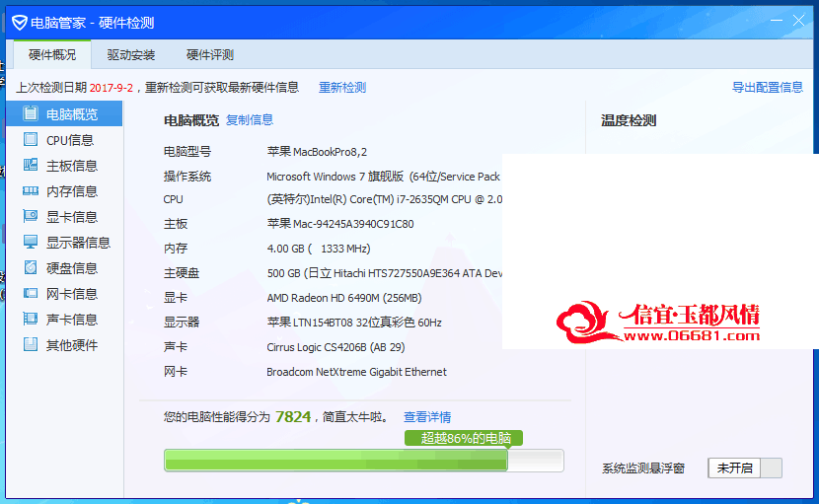Click the 复制信息 link
The image size is (819, 504).
(249, 120)
